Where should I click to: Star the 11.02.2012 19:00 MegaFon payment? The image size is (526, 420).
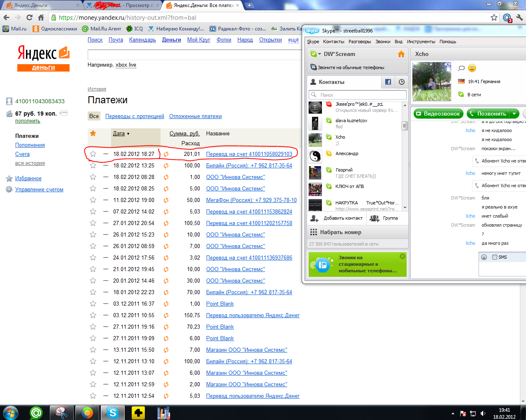93,200
